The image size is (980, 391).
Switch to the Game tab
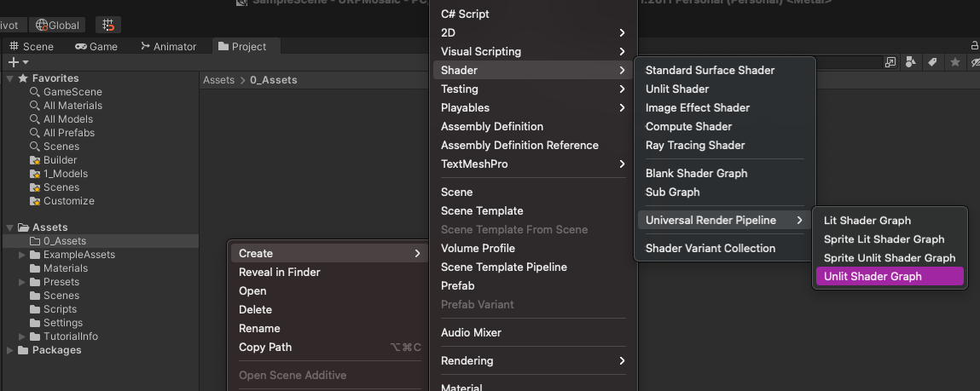(96, 46)
